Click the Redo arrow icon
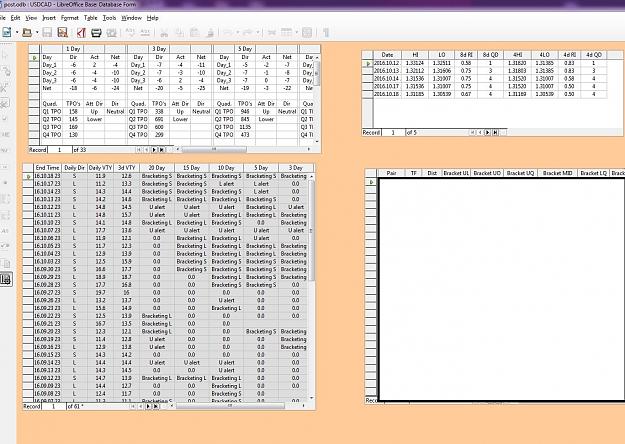This screenshot has height=444, width=625. 248,32
